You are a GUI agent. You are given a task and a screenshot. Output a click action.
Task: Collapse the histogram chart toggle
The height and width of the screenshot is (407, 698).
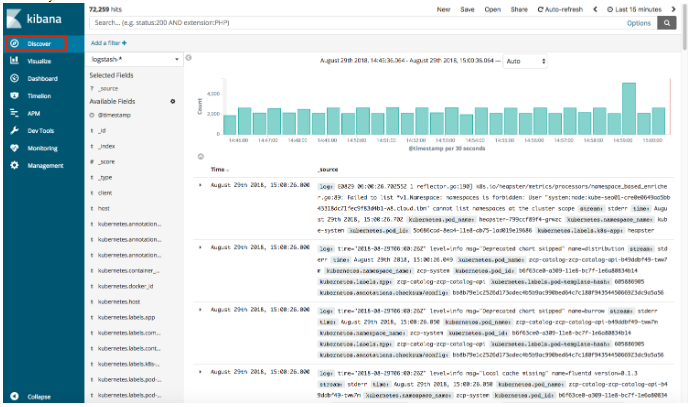tap(201, 156)
